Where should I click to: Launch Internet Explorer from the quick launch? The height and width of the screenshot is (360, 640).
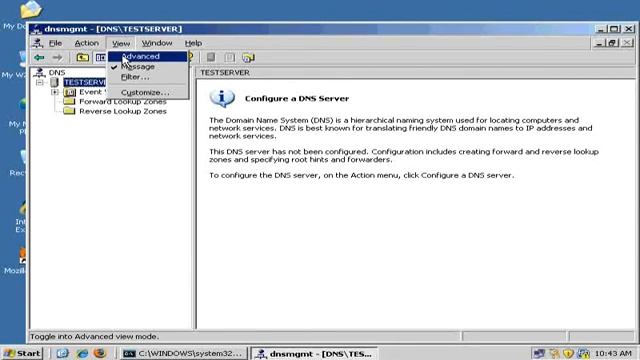82,353
